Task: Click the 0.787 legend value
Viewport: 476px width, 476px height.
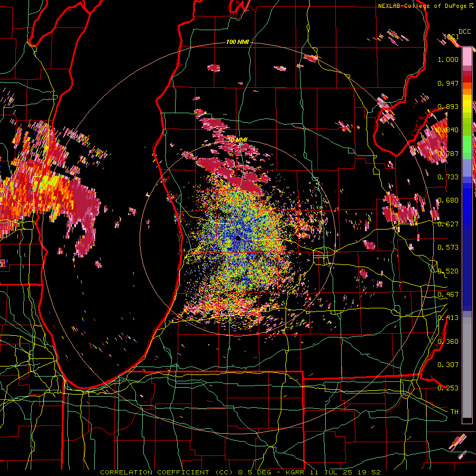Action: [x=448, y=153]
